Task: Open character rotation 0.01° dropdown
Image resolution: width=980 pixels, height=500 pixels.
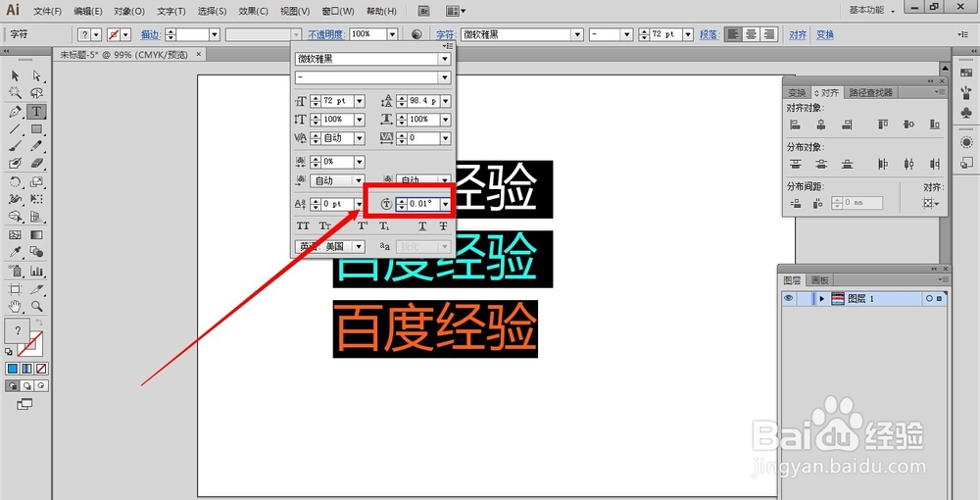Action: click(x=445, y=204)
